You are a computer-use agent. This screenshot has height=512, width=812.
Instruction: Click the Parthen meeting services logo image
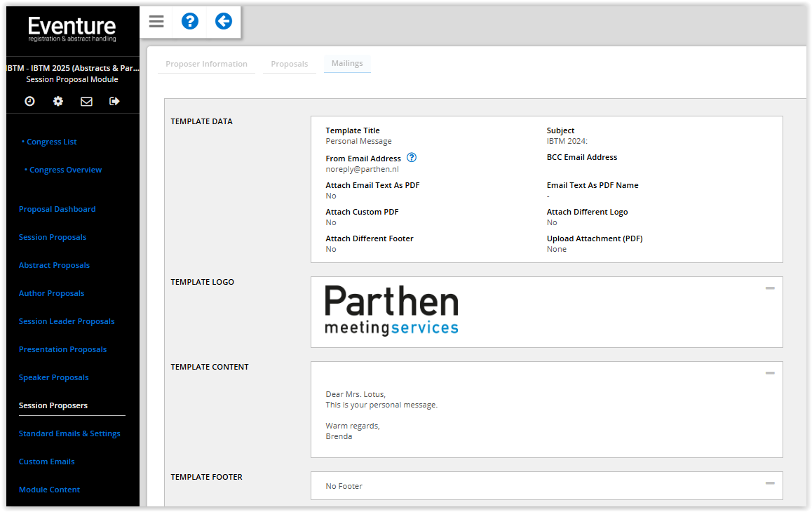coord(391,311)
